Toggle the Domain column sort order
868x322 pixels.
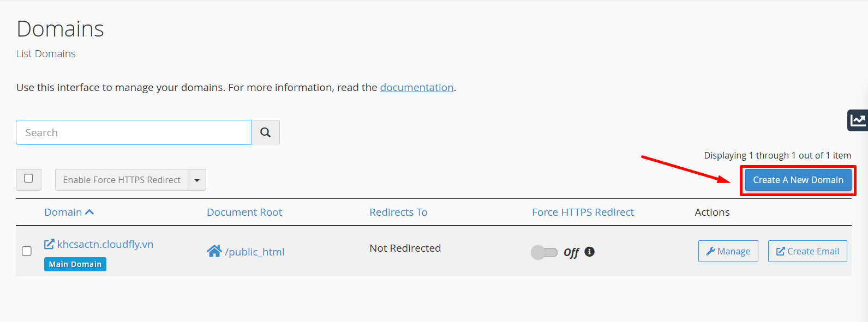coord(69,212)
